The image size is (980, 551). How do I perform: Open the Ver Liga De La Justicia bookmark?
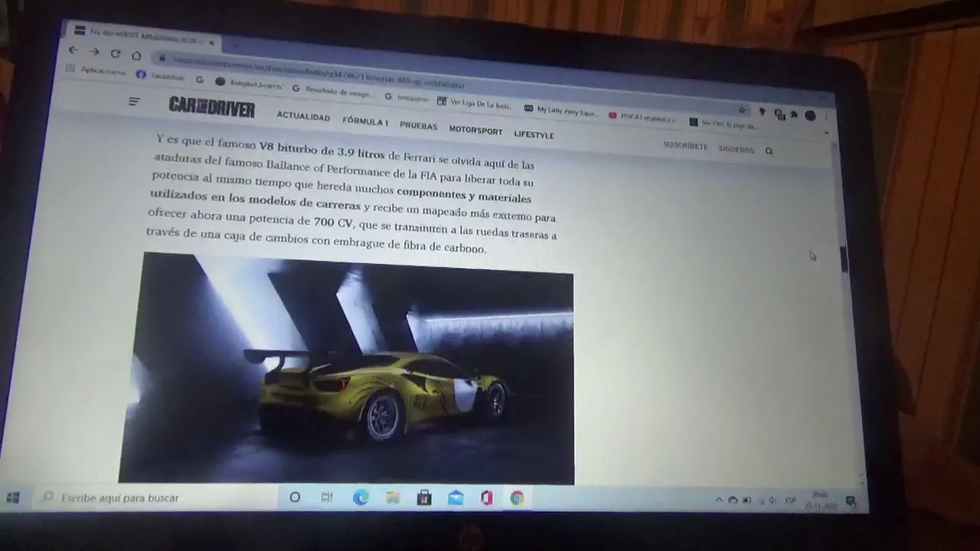[x=475, y=103]
